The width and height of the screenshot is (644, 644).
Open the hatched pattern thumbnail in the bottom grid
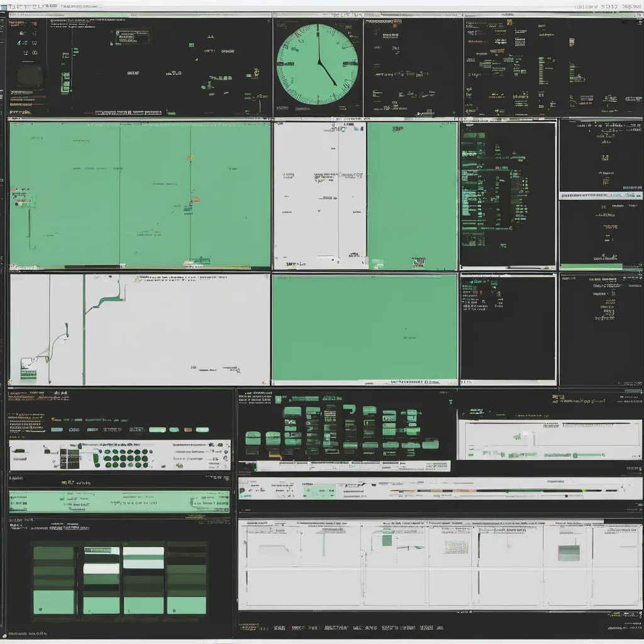coord(456,547)
